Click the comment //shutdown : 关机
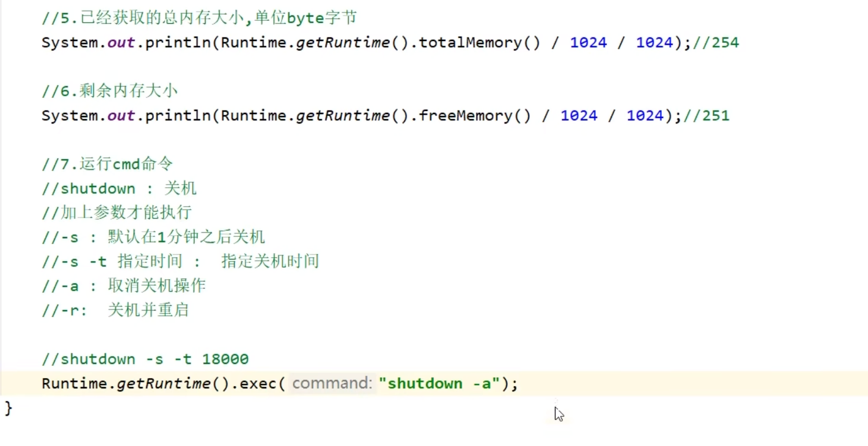This screenshot has width=868, height=446. pos(119,188)
